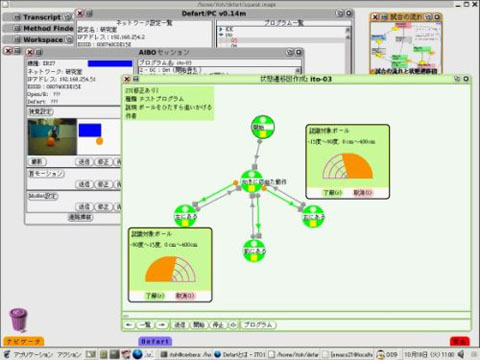Click the 首モーション button
480x360 pixels.
pyautogui.click(x=46, y=174)
